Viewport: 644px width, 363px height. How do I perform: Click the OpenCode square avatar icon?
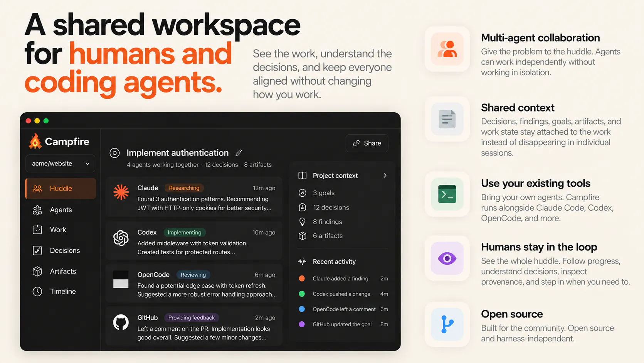pyautogui.click(x=121, y=279)
